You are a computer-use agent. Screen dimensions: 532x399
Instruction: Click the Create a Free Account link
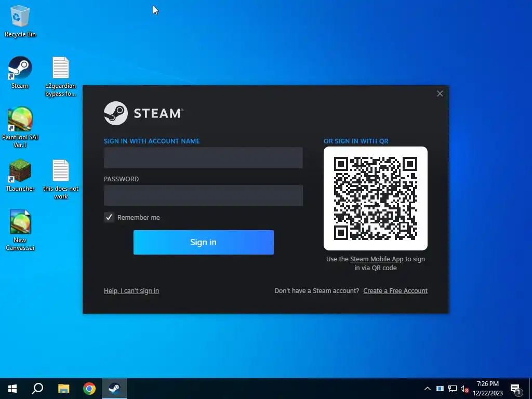pyautogui.click(x=395, y=291)
